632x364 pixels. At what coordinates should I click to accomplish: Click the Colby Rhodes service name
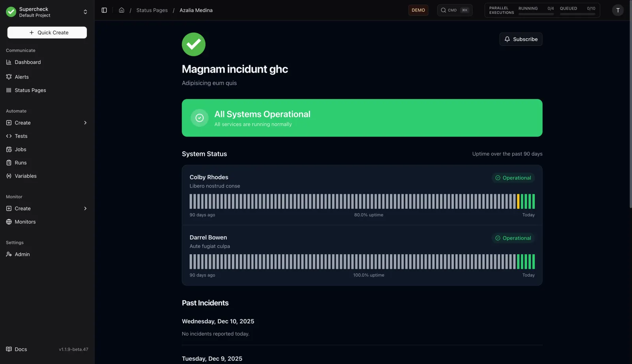[209, 177]
